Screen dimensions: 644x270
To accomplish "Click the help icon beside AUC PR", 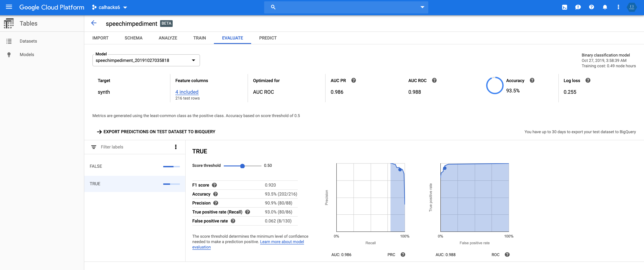I will 353,81.
